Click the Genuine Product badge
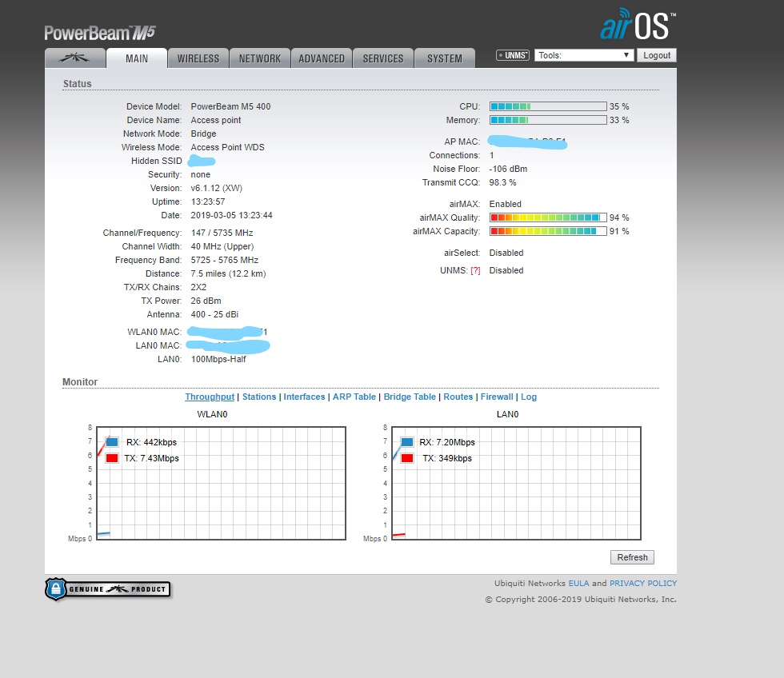The height and width of the screenshot is (678, 784). coord(108,589)
